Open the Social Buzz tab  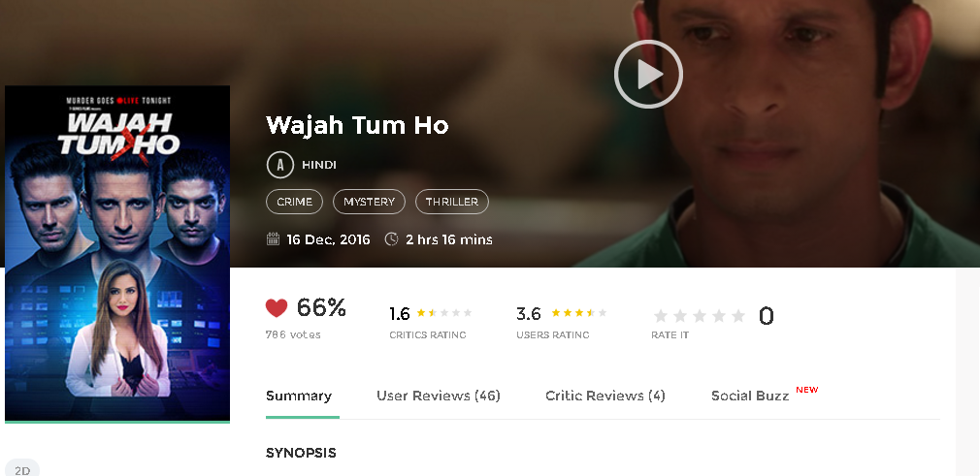[750, 397]
